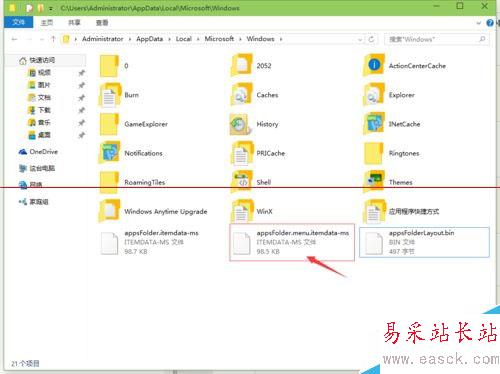Select the RoamingTiles folder
Screen dimensions: 500x374
(132, 182)
